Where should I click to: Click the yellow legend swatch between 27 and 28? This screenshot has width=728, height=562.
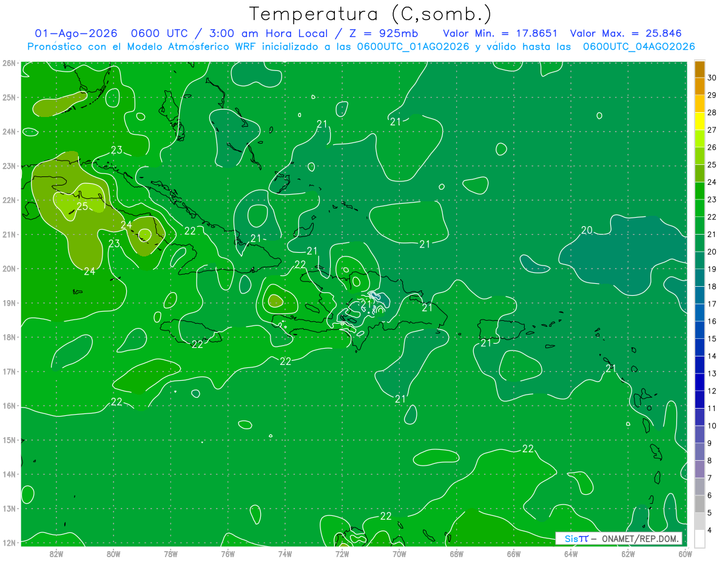click(x=699, y=121)
